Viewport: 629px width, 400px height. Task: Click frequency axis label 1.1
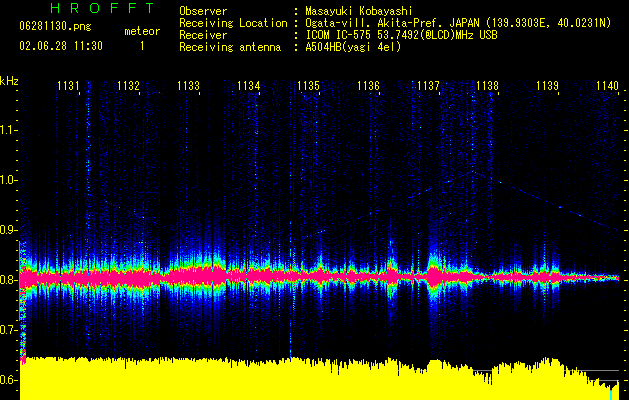(x=8, y=130)
